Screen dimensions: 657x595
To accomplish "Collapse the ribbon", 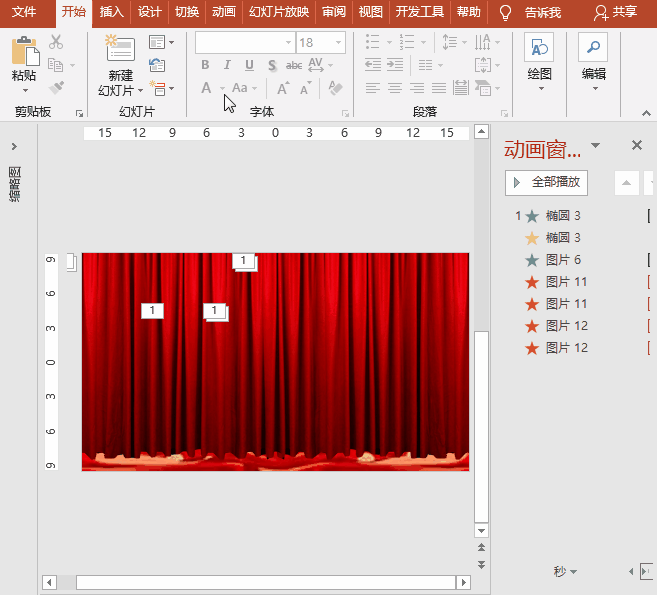I will 646,113.
